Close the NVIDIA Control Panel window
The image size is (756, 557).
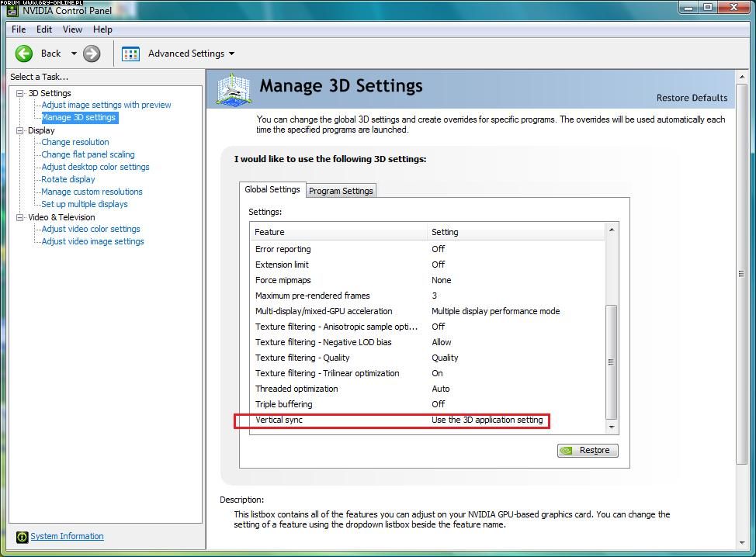tap(733, 7)
